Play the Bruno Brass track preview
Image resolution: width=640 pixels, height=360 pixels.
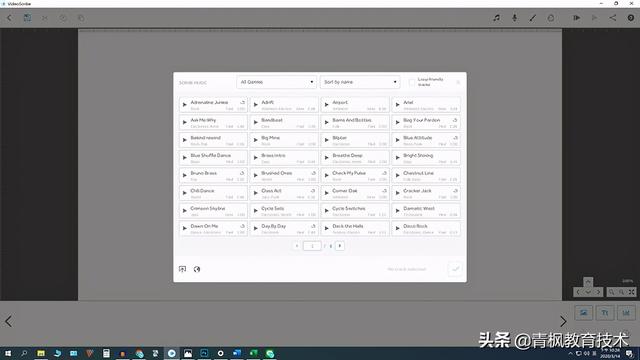pos(184,175)
